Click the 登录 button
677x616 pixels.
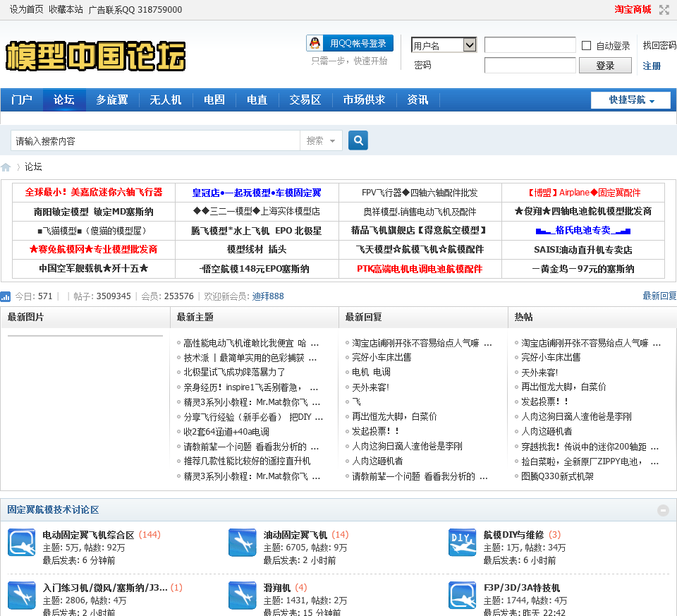coord(605,66)
